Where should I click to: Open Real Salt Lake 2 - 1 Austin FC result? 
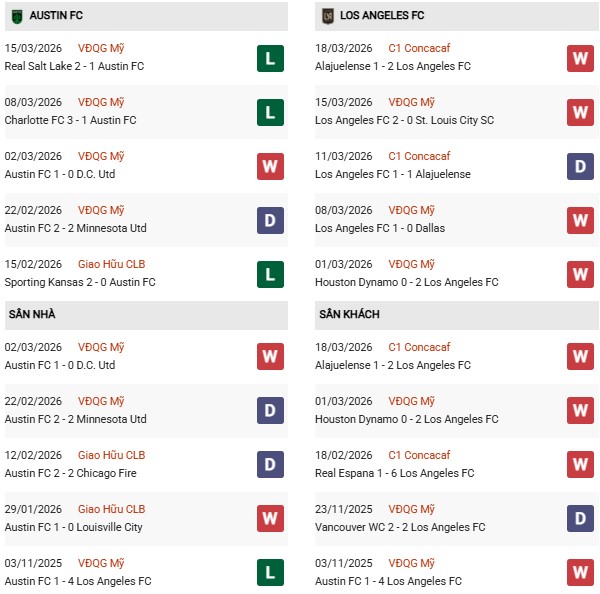[74, 67]
